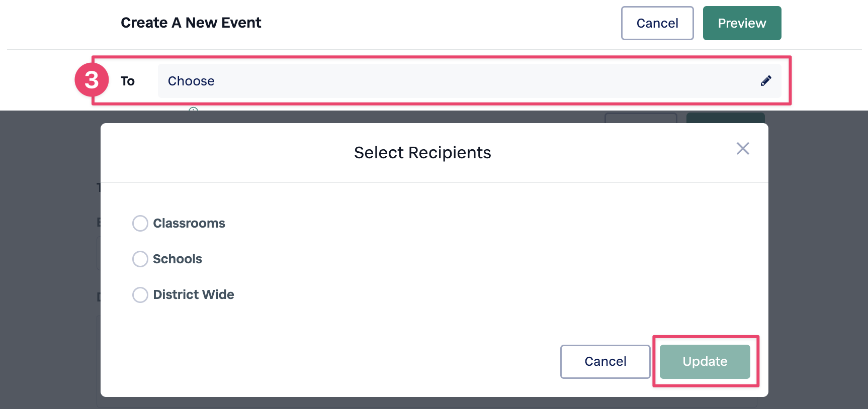The width and height of the screenshot is (868, 409).
Task: Select the District Wide radio button
Action: pos(140,294)
